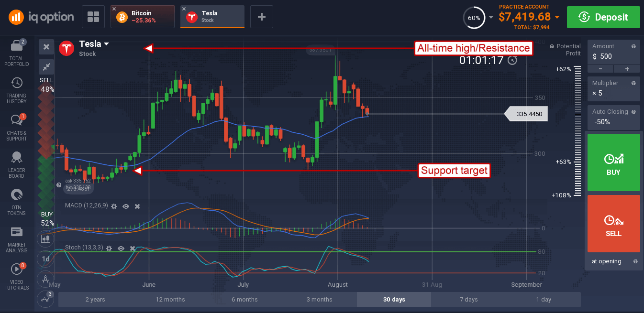Screen dimensions: 644x313
Task: Open the Auto Closing -50% selector
Action: click(x=614, y=118)
